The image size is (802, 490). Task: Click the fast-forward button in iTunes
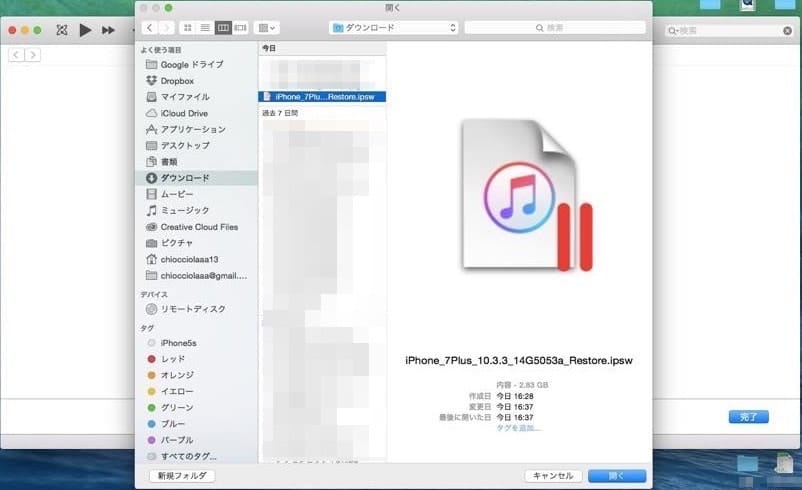(108, 30)
